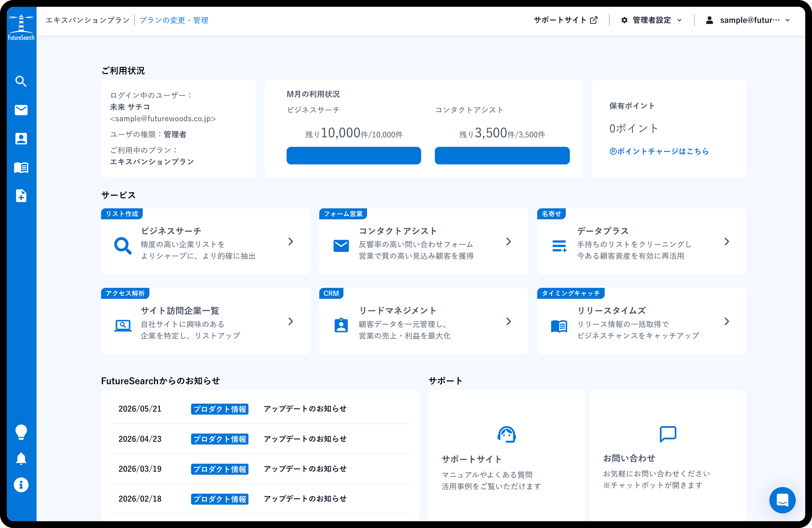Open the リードマネジメント service title
812x528 pixels.
click(x=398, y=311)
